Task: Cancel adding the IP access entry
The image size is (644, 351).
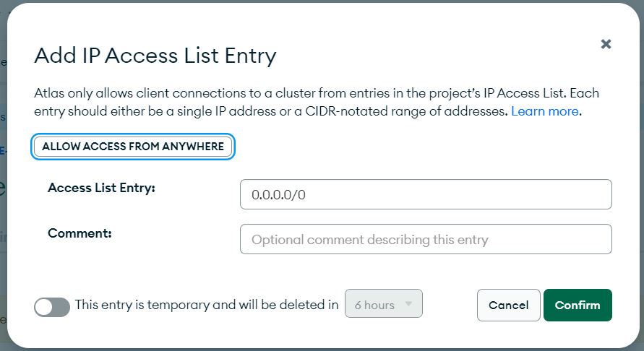Action: click(x=508, y=305)
